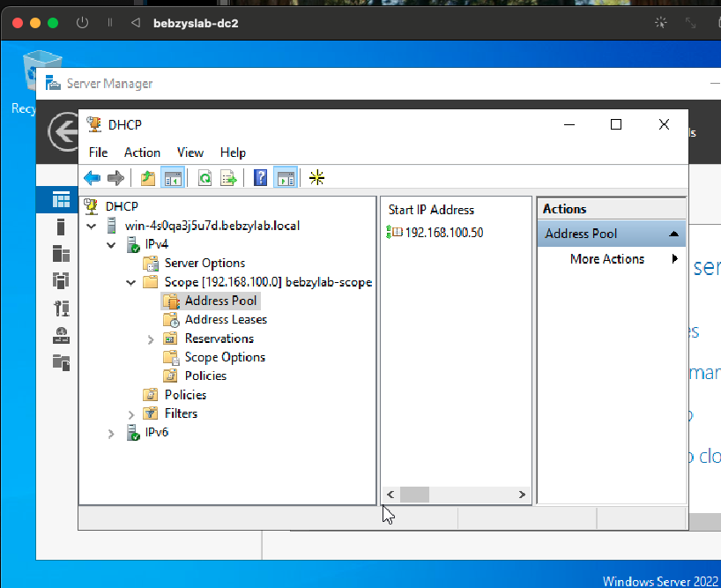This screenshot has height=588, width=721.
Task: Click More Actions in Actions pane
Action: (x=607, y=259)
